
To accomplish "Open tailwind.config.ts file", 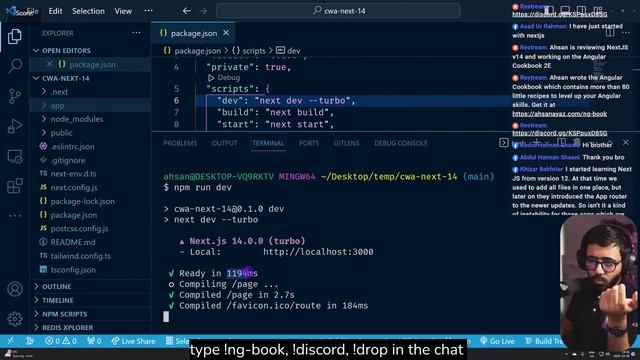I will (x=91, y=256).
